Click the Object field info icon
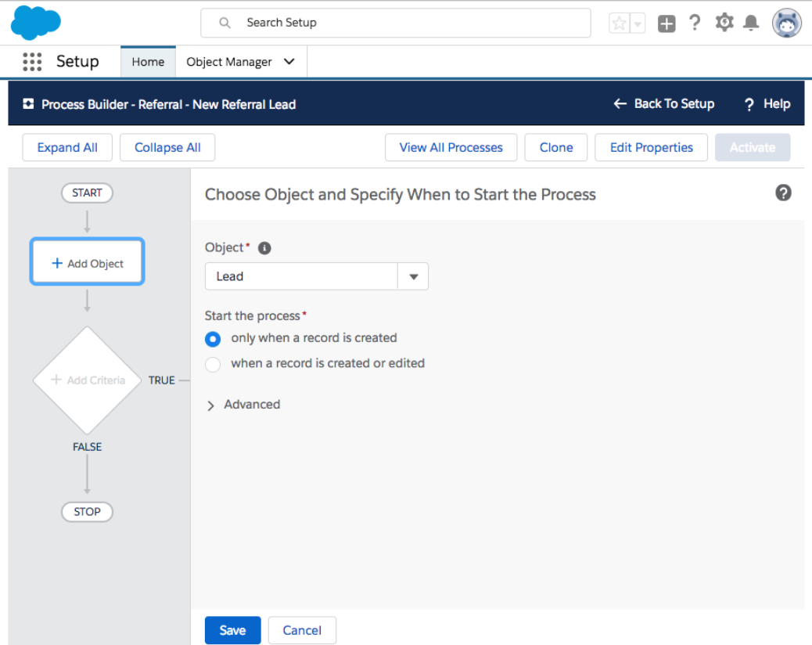Image resolution: width=812 pixels, height=645 pixels. [x=264, y=247]
